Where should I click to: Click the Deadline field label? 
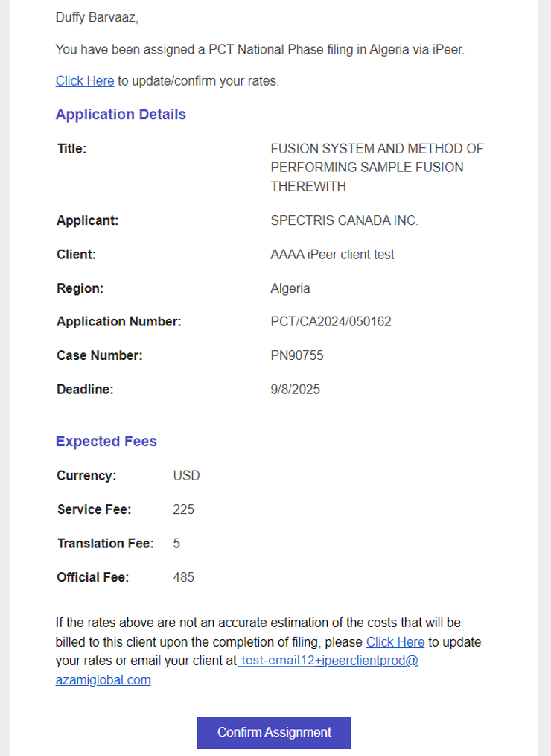pos(85,389)
